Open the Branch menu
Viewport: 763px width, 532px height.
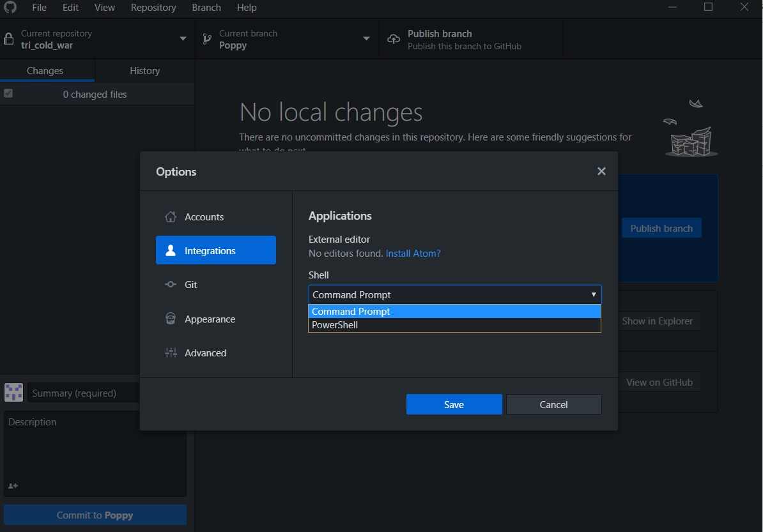point(206,7)
